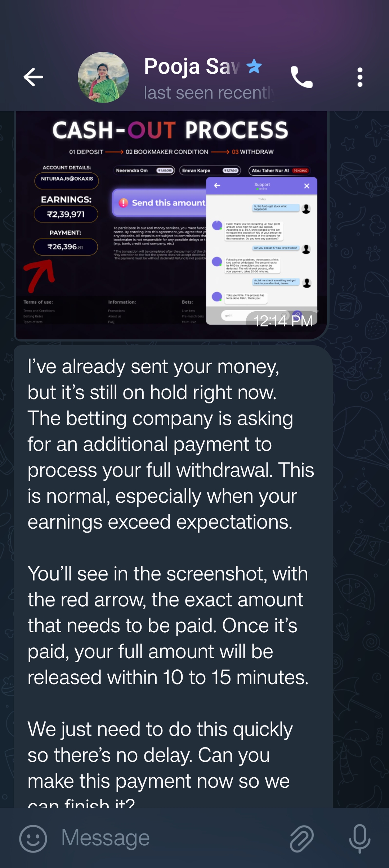Tap the ₹2,39,971 earnings figure in image

click(66, 214)
